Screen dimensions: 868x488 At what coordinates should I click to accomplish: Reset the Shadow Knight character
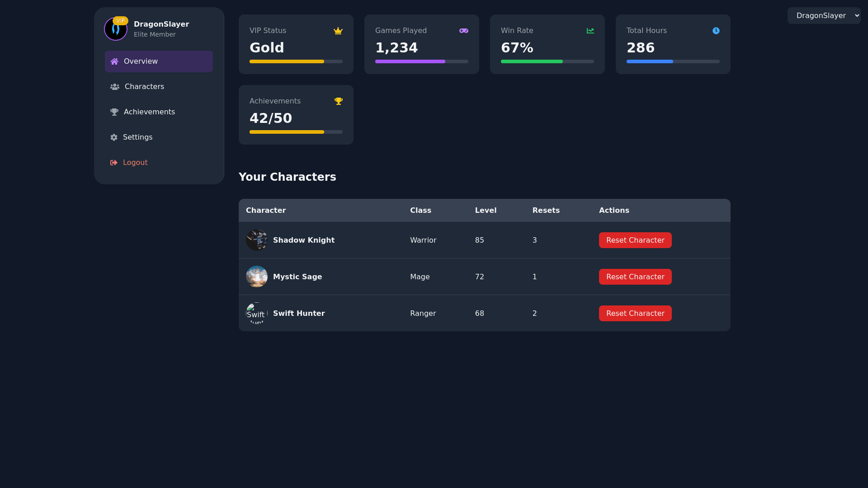(x=635, y=240)
